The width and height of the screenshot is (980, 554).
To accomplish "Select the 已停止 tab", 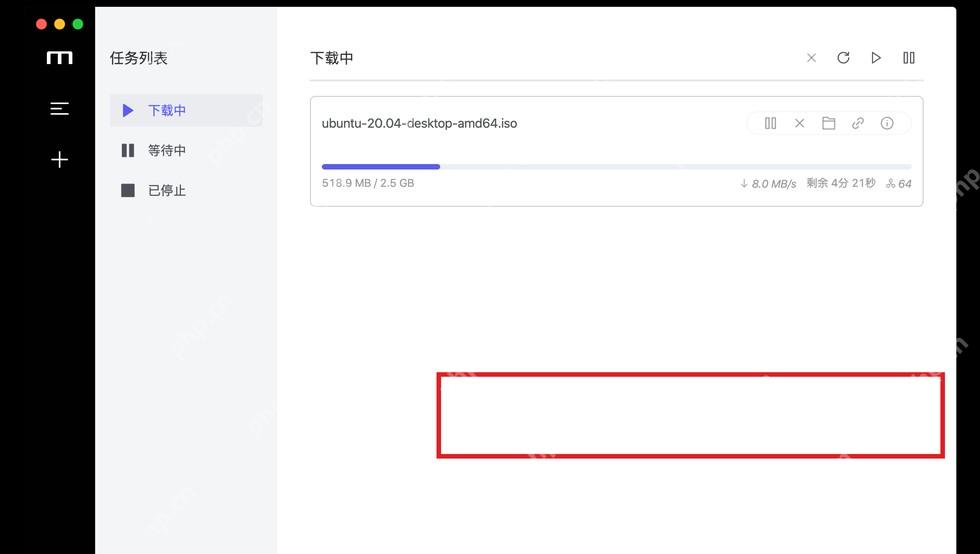I will pyautogui.click(x=186, y=191).
